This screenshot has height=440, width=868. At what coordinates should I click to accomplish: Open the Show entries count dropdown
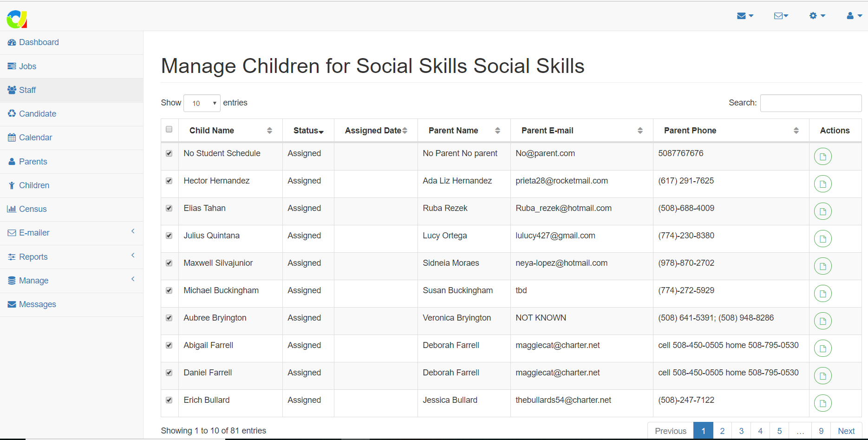point(202,103)
